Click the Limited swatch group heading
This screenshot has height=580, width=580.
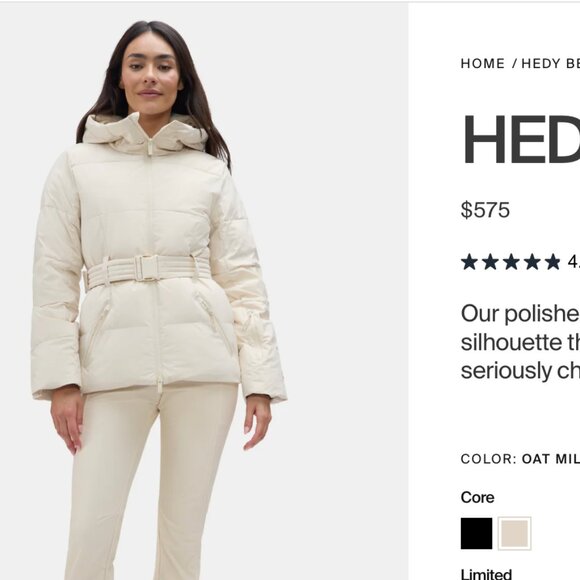coord(486,574)
